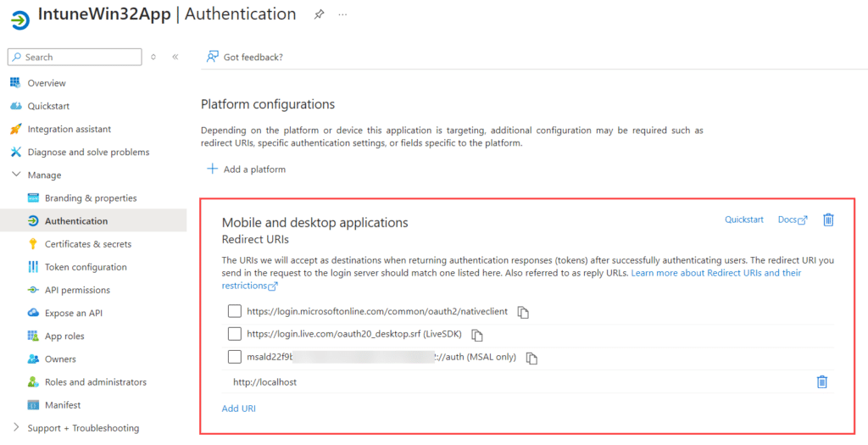Click the Mobile and desktop applications heading
This screenshot has width=868, height=445.
[315, 222]
